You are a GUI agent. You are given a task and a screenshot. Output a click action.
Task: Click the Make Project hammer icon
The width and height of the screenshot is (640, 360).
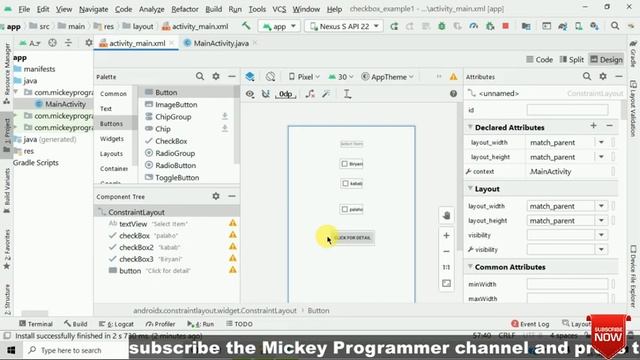pos(246,26)
